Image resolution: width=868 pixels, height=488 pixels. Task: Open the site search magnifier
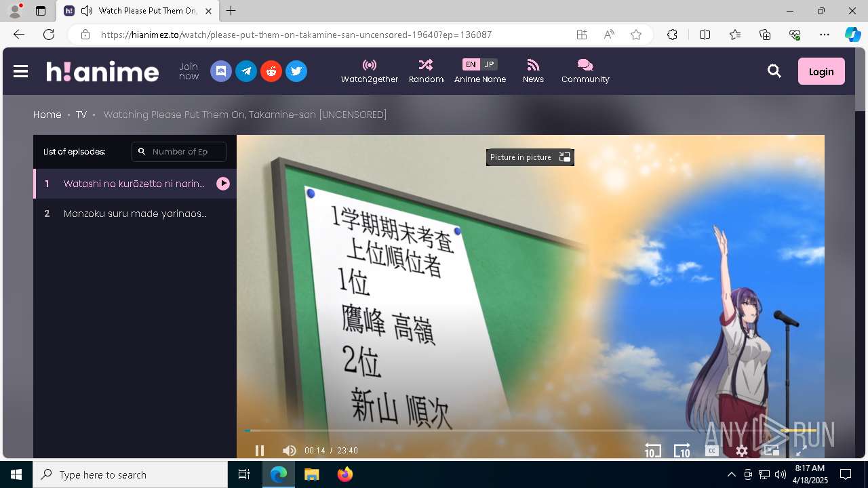click(774, 71)
